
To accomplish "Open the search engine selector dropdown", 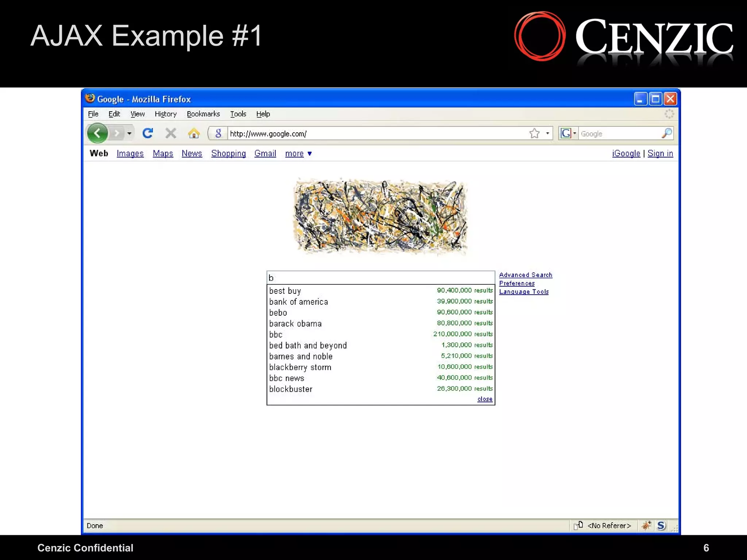I will click(569, 133).
